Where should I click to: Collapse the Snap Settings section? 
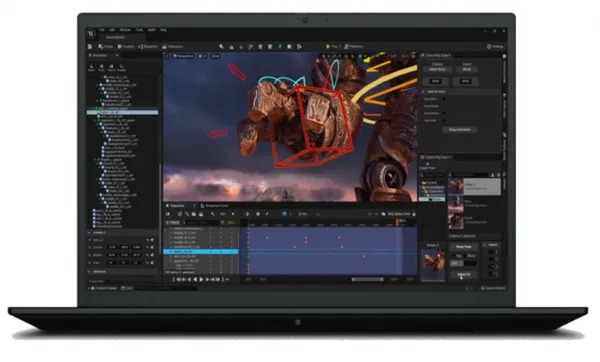point(423,92)
